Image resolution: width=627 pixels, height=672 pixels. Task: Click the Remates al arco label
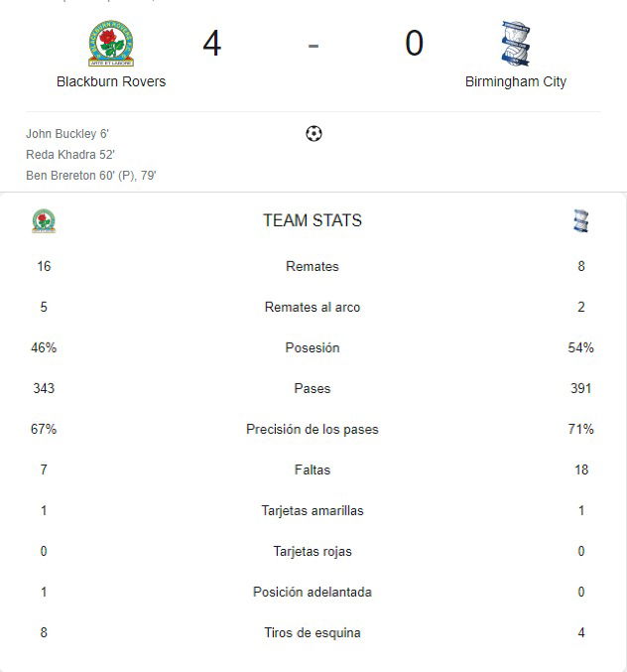[x=313, y=307]
